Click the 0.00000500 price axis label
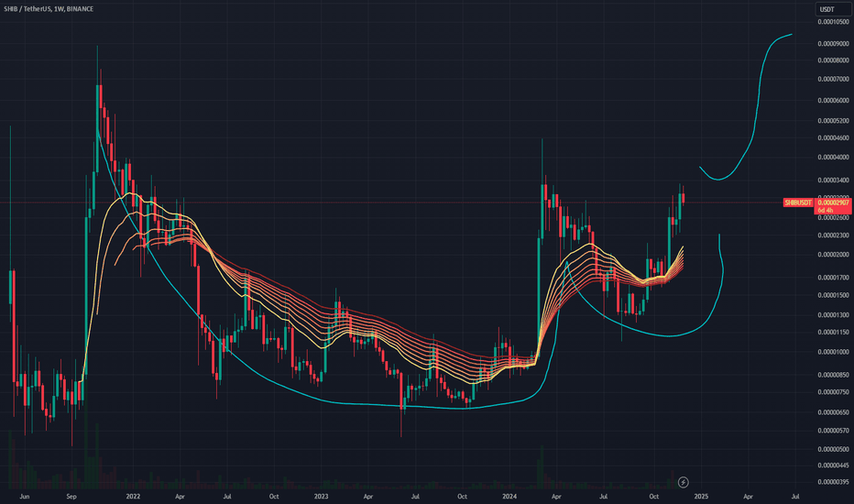854x504 pixels. pos(833,449)
